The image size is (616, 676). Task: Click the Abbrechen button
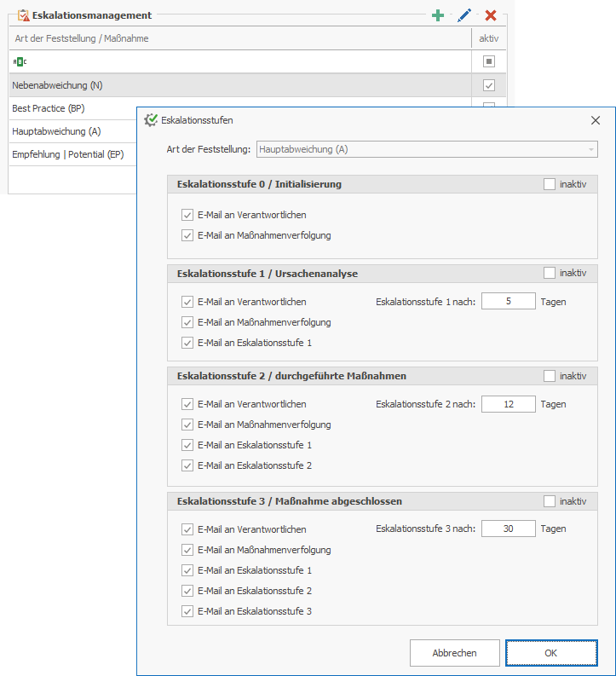(454, 653)
